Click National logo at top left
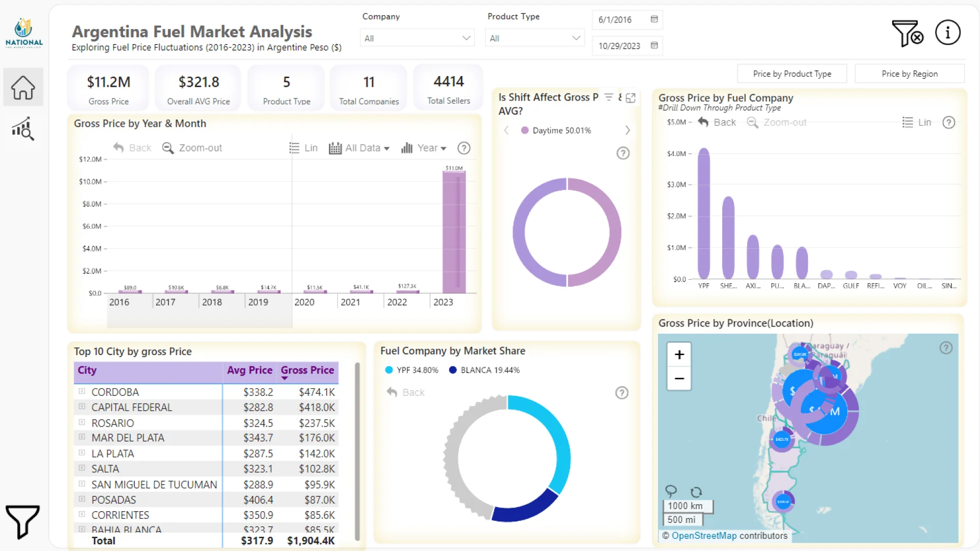The width and height of the screenshot is (980, 551). (23, 33)
